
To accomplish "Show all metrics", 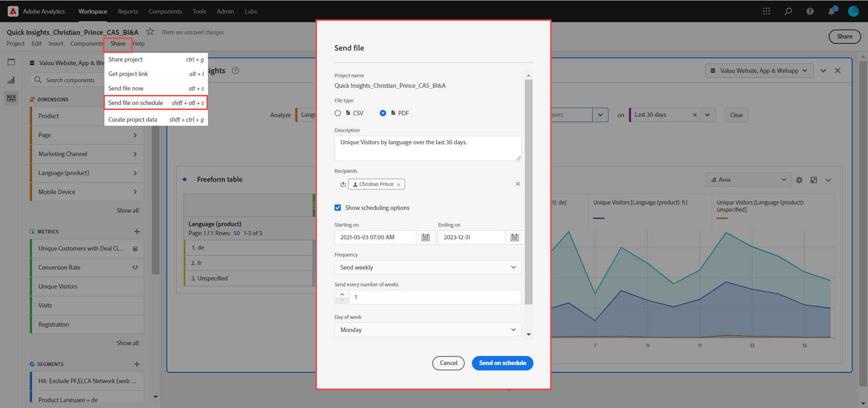I will (128, 343).
